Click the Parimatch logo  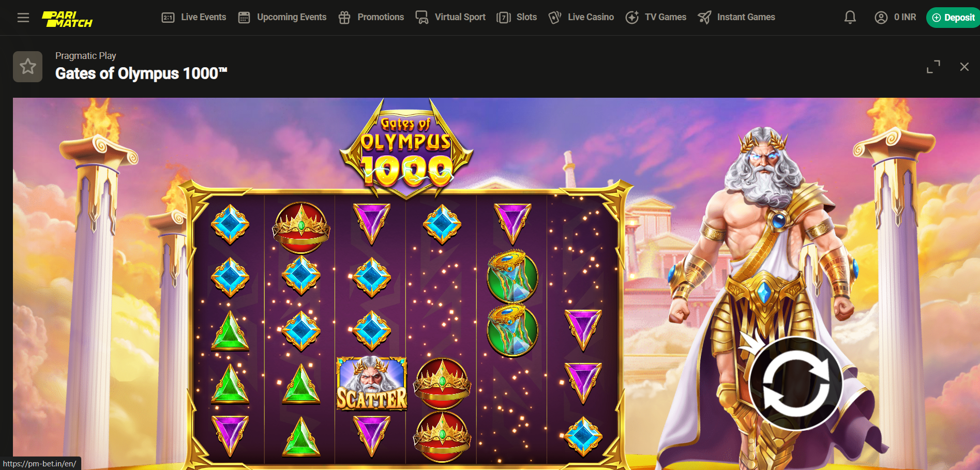click(67, 19)
